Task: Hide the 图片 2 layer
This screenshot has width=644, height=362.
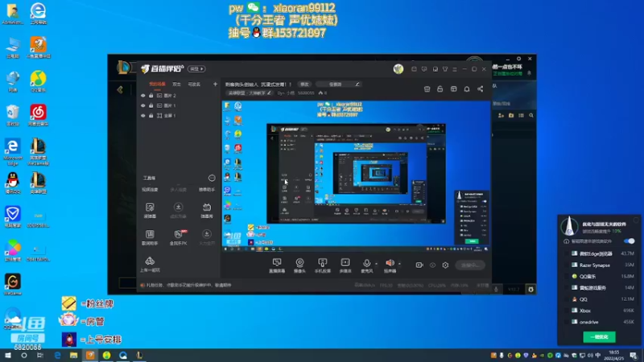Action: click(143, 96)
